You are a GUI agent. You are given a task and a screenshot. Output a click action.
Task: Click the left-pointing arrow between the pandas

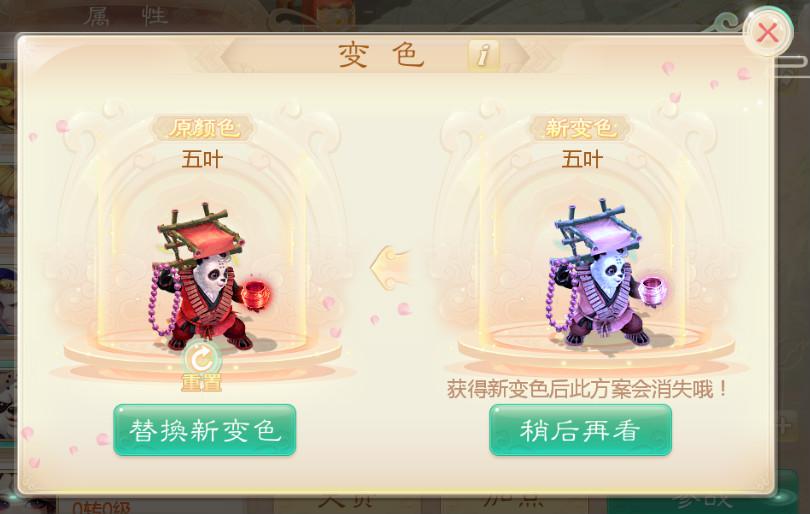(390, 268)
